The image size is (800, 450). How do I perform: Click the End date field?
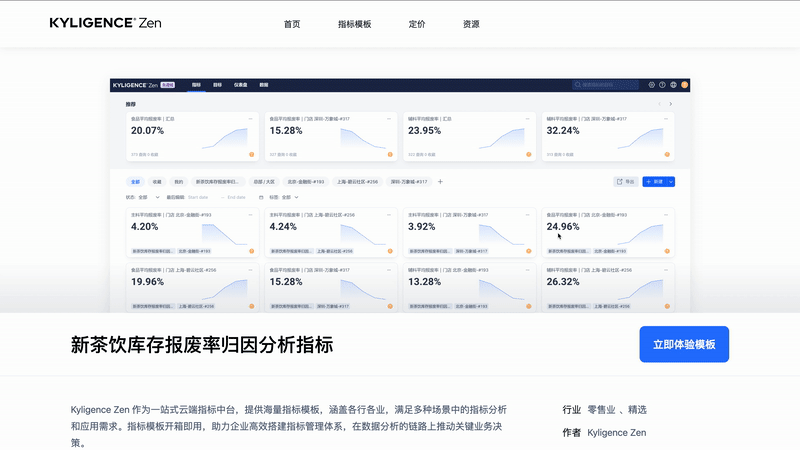(x=237, y=197)
